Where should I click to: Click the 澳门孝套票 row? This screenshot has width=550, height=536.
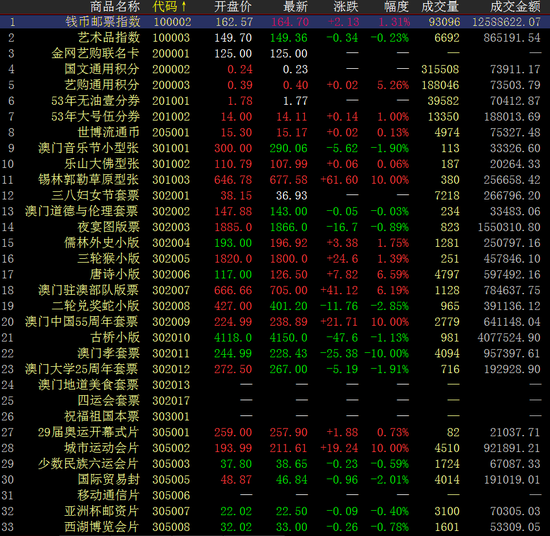point(275,353)
